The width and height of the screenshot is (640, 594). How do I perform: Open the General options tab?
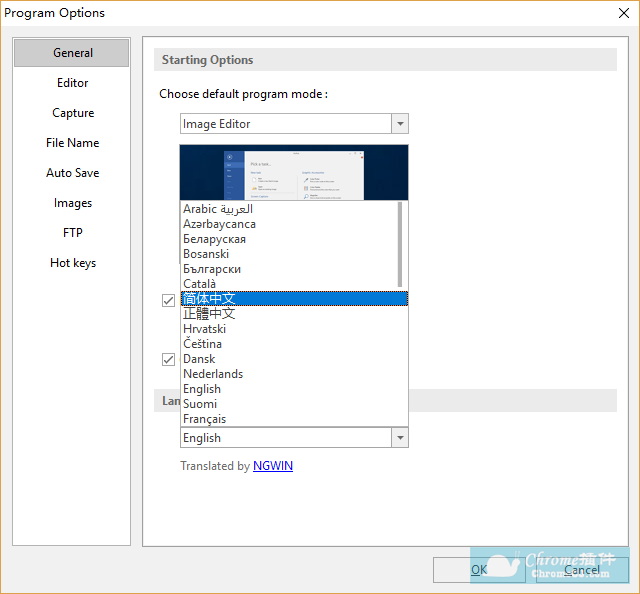pos(72,53)
